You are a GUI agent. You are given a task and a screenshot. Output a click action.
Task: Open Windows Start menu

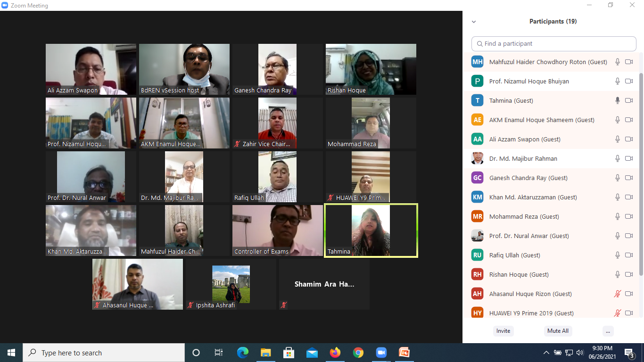coord(11,353)
